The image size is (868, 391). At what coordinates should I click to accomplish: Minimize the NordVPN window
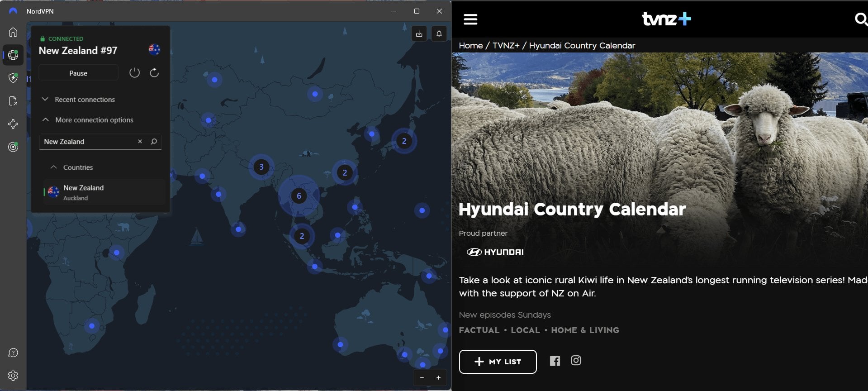(x=394, y=11)
